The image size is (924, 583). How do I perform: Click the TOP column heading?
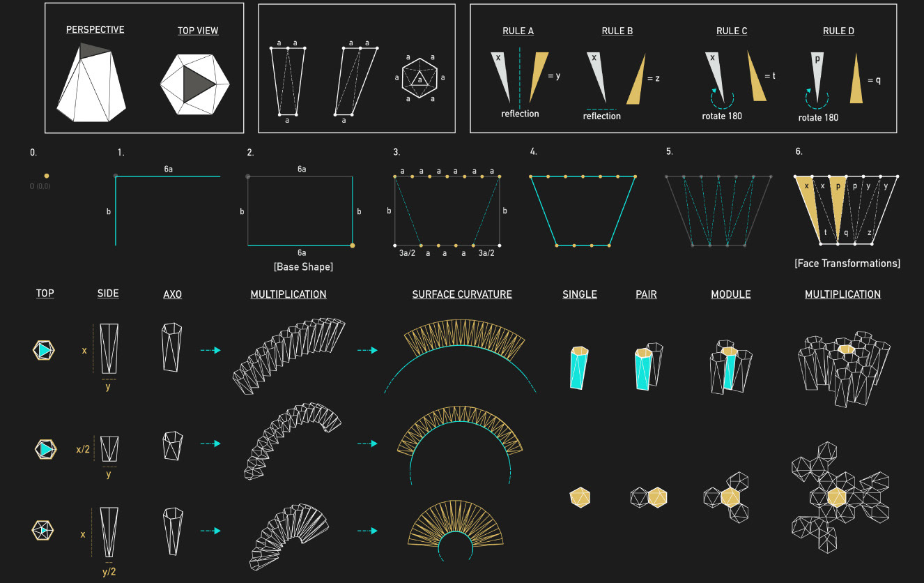click(45, 294)
